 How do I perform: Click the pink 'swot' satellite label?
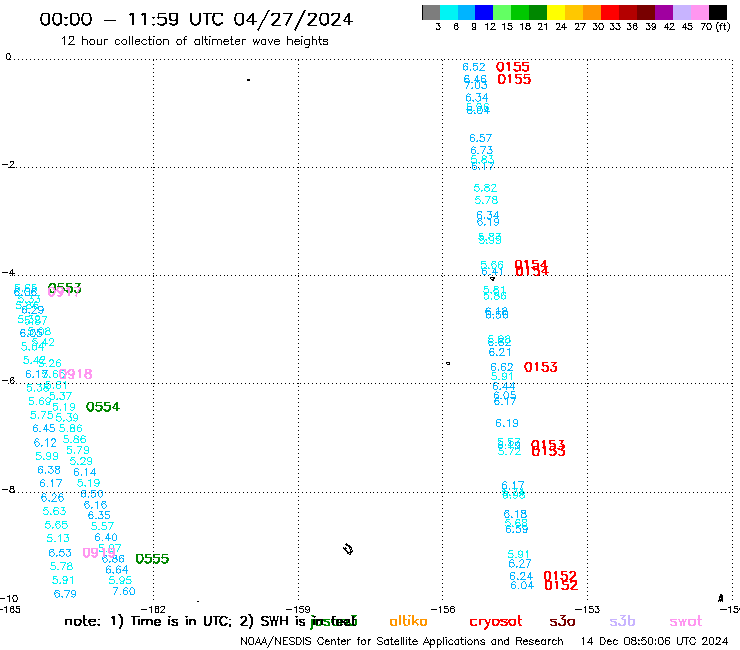[686, 621]
